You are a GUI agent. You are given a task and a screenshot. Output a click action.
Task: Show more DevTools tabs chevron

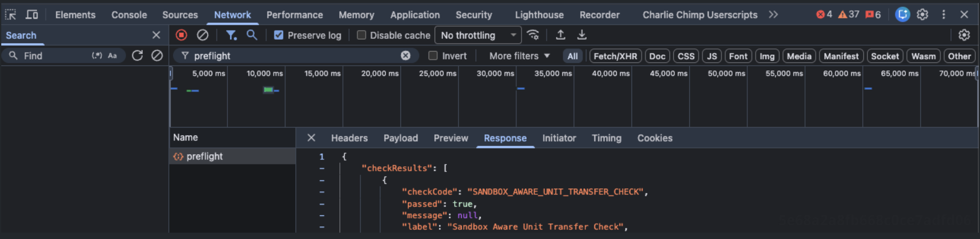(x=773, y=15)
